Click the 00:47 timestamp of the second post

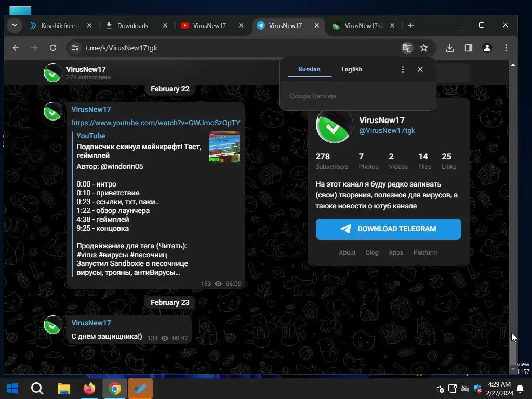point(180,338)
